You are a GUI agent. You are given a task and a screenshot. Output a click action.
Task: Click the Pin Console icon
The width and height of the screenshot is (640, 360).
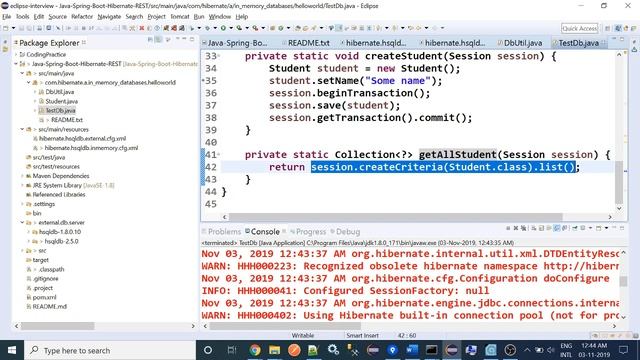(575, 228)
